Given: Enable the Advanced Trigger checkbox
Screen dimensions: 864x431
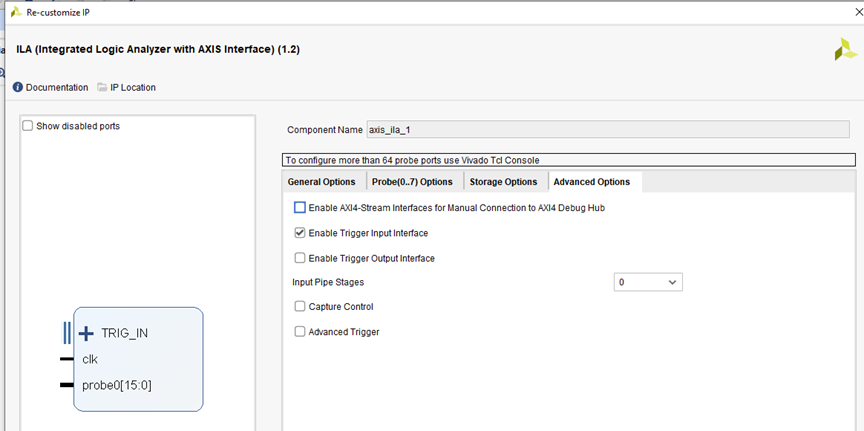Looking at the screenshot, I should click(x=300, y=332).
